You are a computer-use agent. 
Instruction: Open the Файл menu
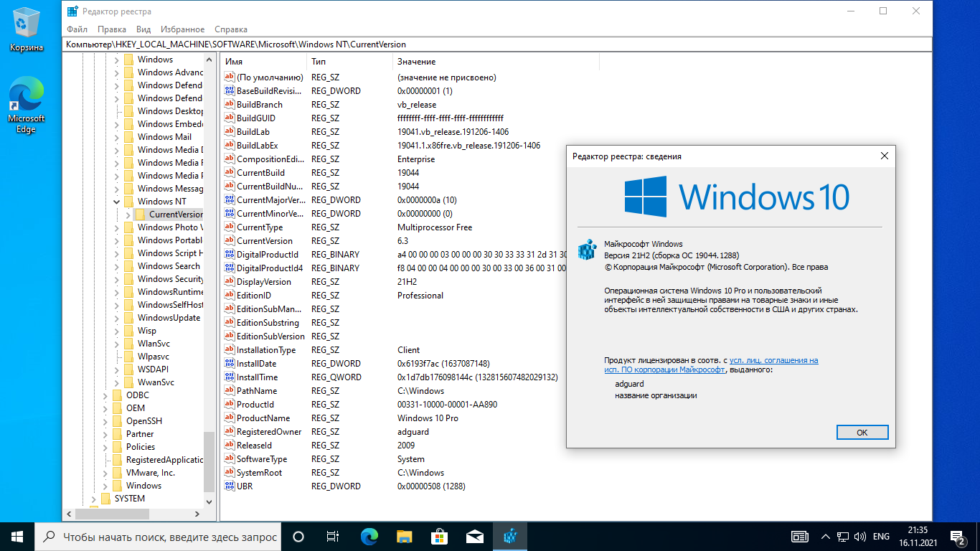[77, 29]
